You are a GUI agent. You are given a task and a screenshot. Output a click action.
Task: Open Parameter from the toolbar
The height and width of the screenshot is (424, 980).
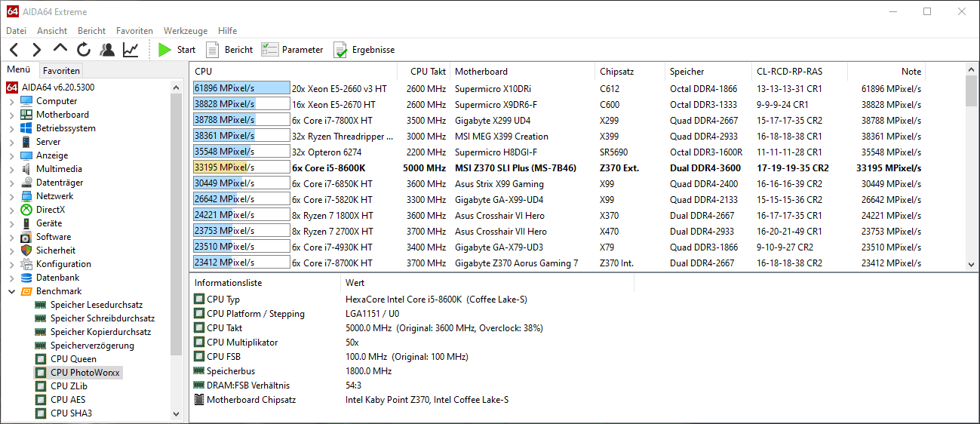(x=292, y=50)
